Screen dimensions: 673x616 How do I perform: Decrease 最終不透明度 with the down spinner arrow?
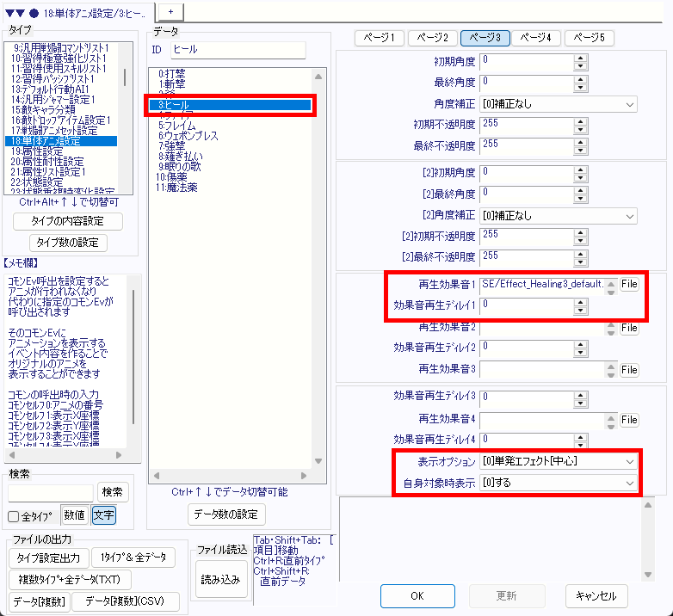[x=580, y=150]
